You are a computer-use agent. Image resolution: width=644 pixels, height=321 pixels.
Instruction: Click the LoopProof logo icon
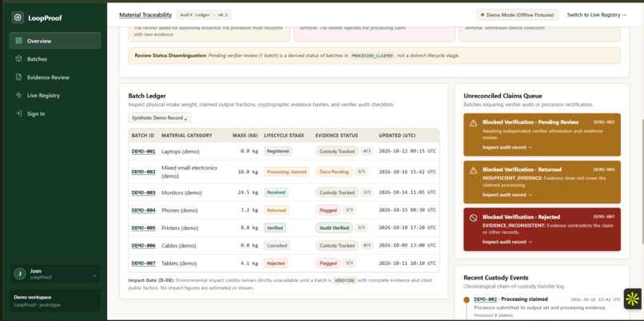click(x=18, y=18)
